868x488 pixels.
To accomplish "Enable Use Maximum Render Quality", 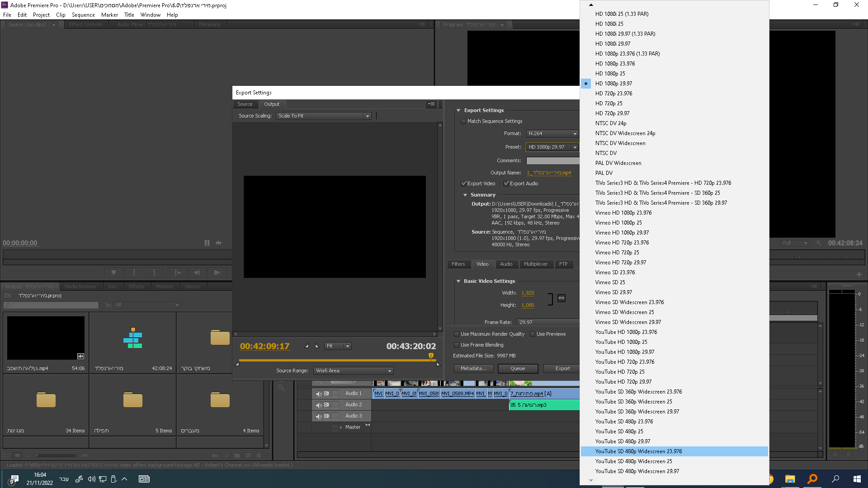I will pyautogui.click(x=457, y=334).
